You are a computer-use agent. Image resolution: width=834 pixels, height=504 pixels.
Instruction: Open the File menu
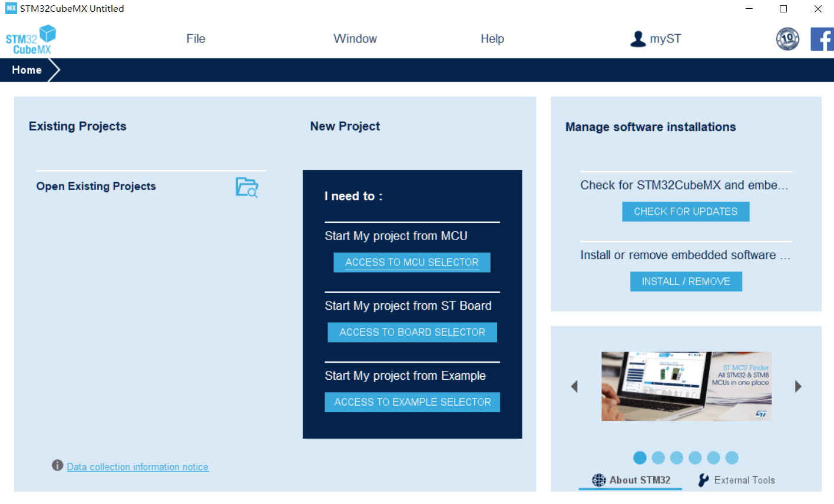tap(196, 39)
